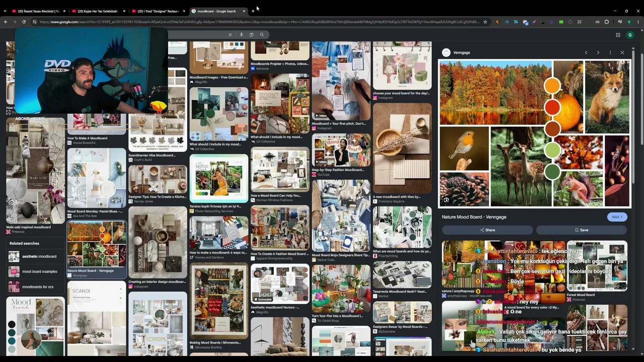Close the "Keşke Her Yaz Gelebilsek" tab
644x362 pixels.
click(124, 11)
